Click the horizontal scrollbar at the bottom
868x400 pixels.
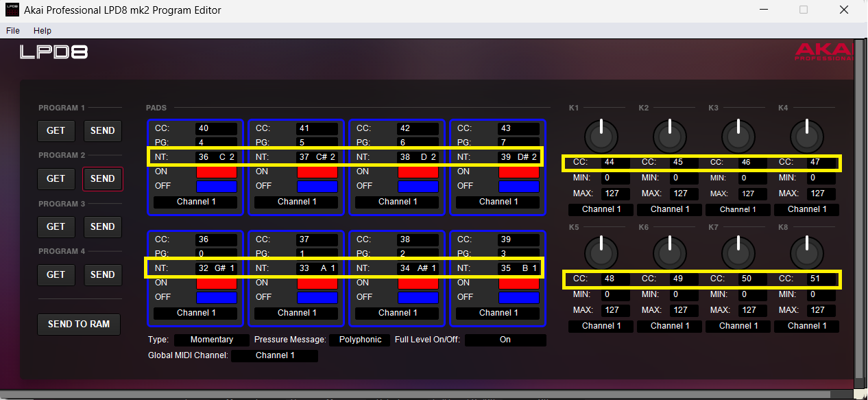click(415, 395)
